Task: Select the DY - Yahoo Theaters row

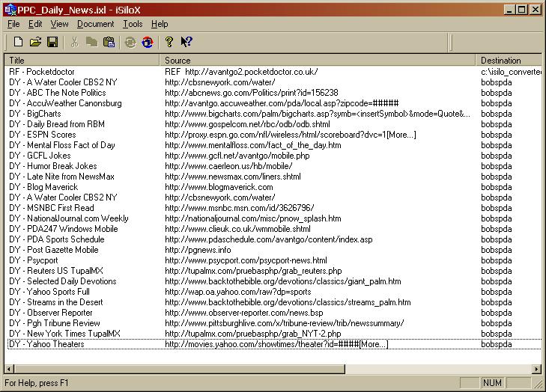Action: click(274, 344)
